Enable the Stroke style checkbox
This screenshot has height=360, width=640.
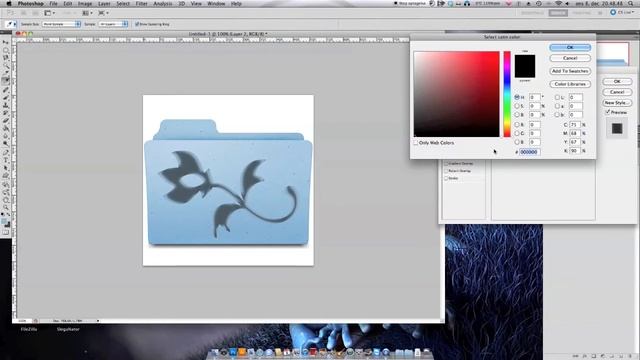coord(446,178)
